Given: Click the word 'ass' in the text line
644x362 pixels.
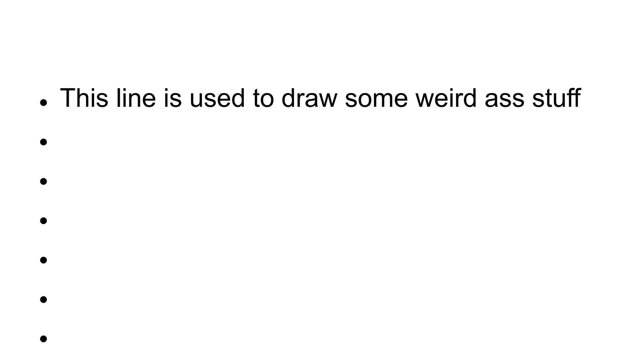Looking at the screenshot, I should pyautogui.click(x=504, y=98).
